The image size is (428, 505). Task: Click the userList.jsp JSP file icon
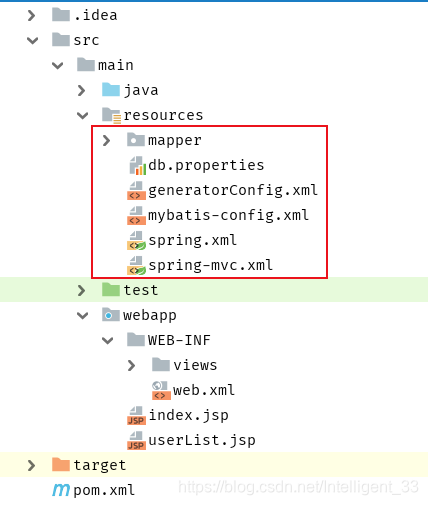136,440
